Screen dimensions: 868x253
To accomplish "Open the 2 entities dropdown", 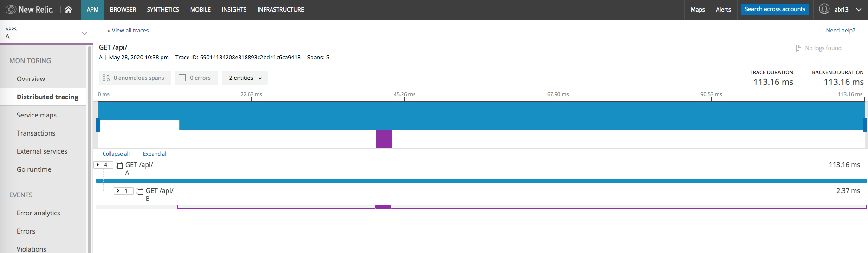I will pyautogui.click(x=245, y=78).
